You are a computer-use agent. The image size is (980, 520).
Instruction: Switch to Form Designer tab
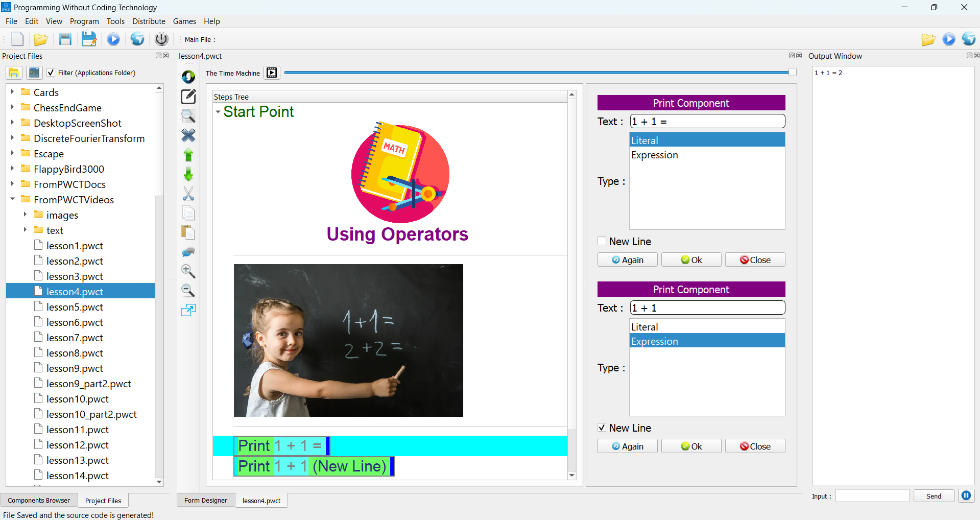[x=206, y=501]
